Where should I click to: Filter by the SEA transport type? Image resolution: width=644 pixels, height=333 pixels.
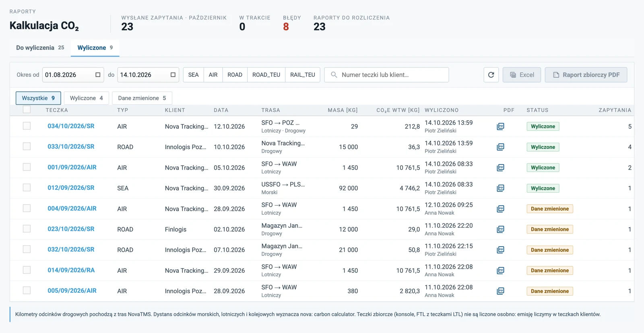click(194, 75)
